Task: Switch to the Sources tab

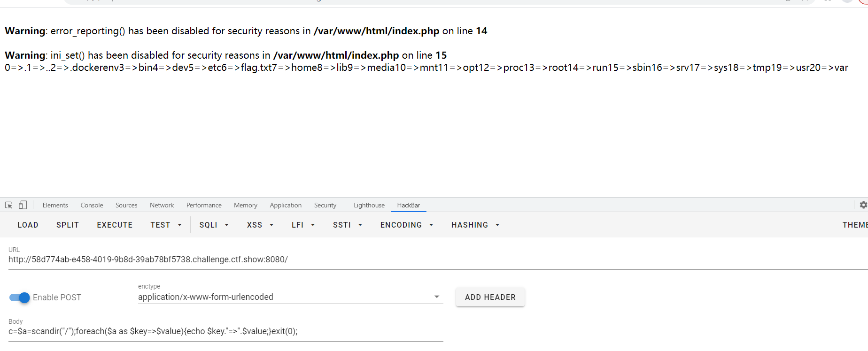Action: click(126, 205)
